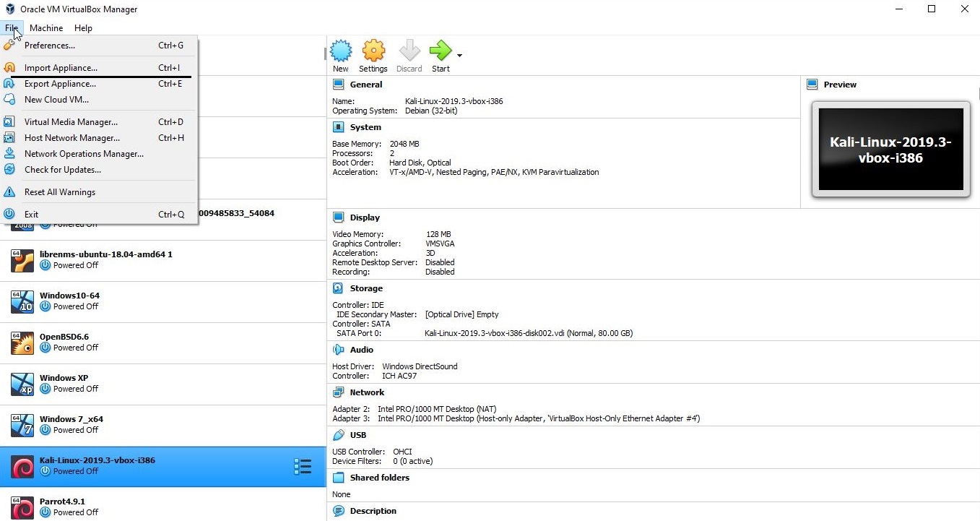
Task: Select the Windows10-64 virtual machine
Action: pos(163,302)
